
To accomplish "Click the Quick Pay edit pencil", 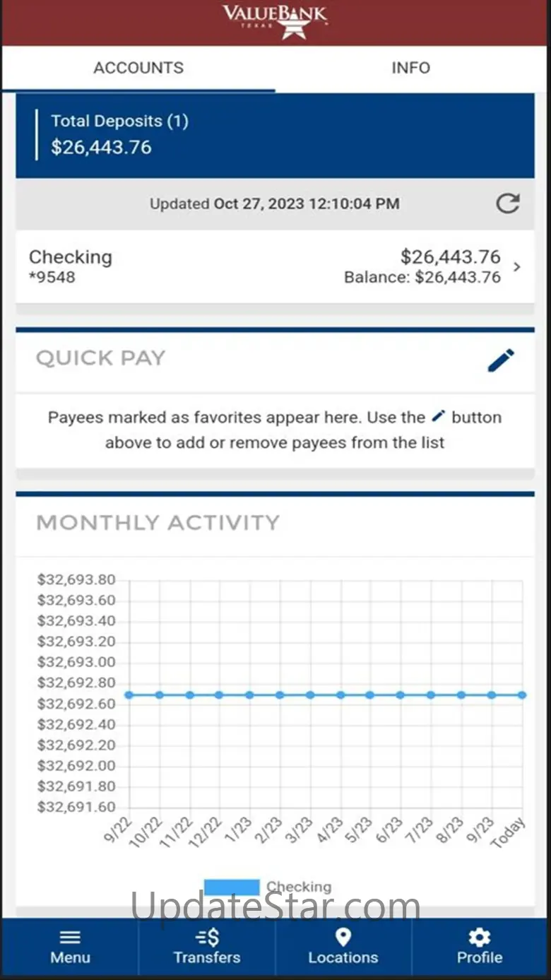I will 501,360.
